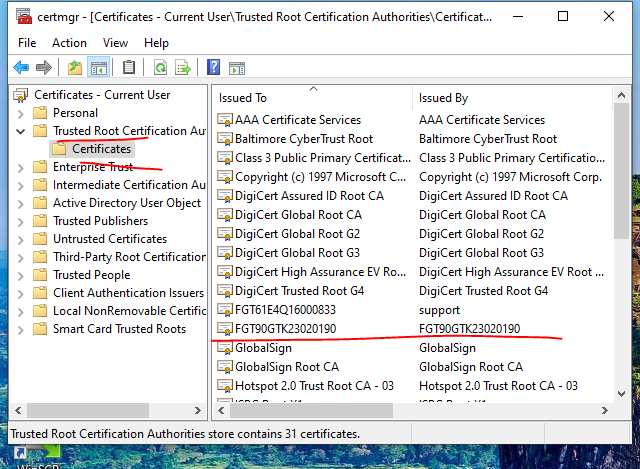Sort by the Issued By column header

(513, 98)
